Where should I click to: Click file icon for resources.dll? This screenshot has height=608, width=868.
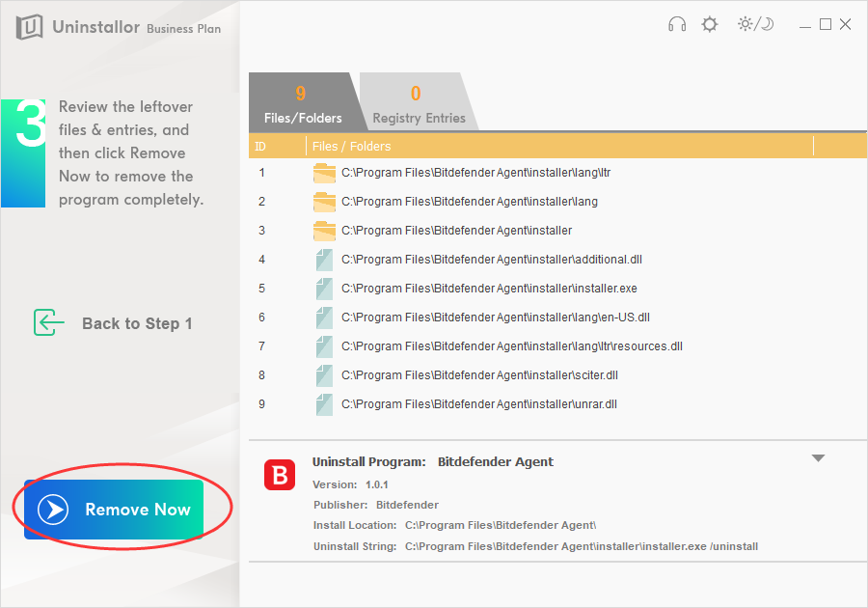(x=324, y=346)
